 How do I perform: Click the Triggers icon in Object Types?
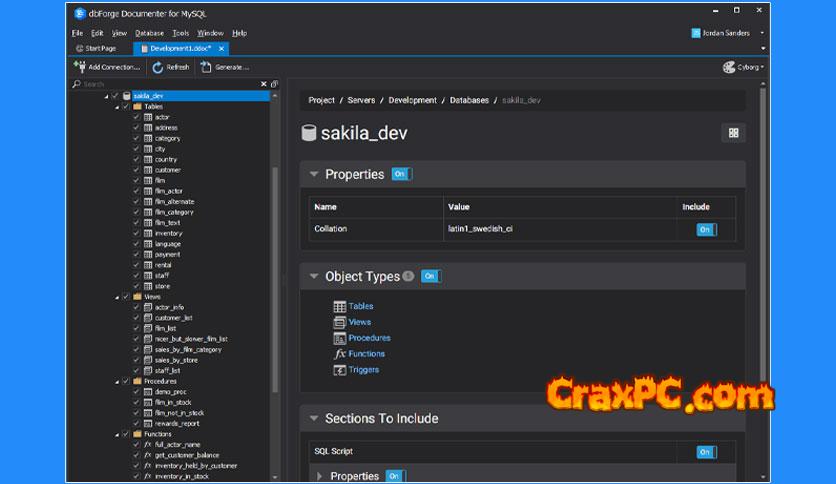coord(340,370)
